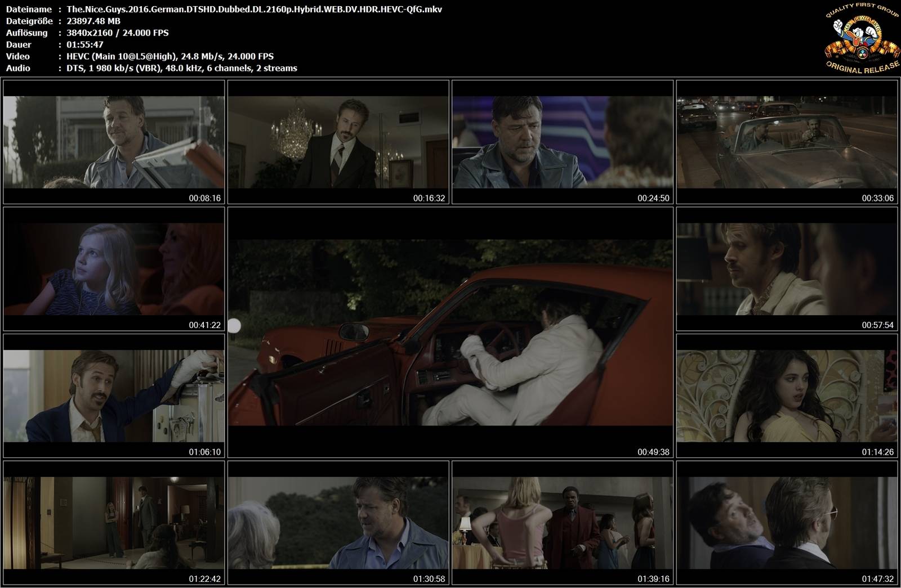The height and width of the screenshot is (588, 901).
Task: Select file size value 23897.48 MB
Action: click(x=93, y=21)
